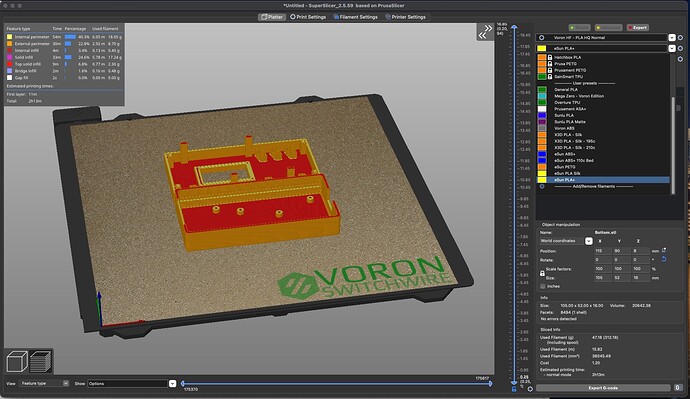
Task: Click the right thumb of horizontal move slider
Action: (491, 384)
